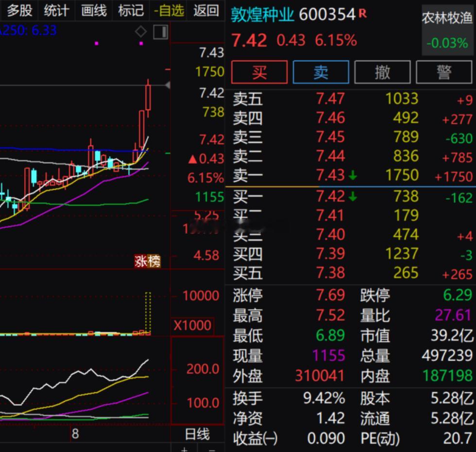This screenshot has width=476, height=452.
Task: Click sector change -0.03%
Action: [447, 43]
